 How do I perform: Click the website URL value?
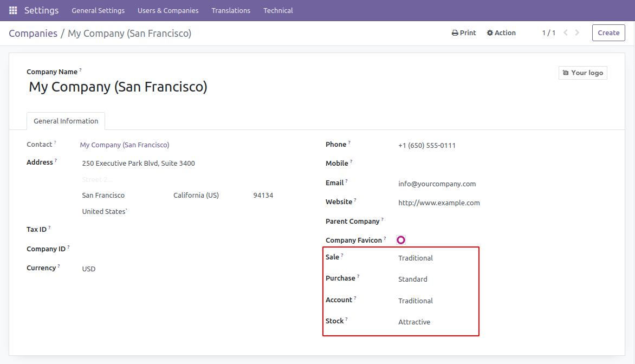[439, 203]
